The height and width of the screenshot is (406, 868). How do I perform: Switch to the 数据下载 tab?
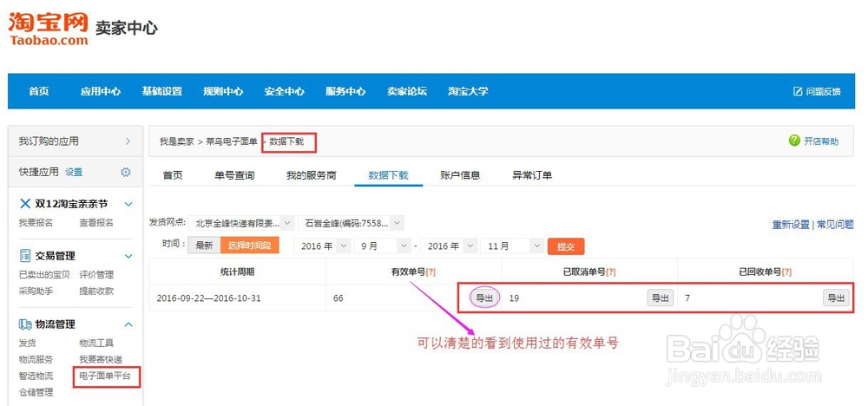[389, 175]
